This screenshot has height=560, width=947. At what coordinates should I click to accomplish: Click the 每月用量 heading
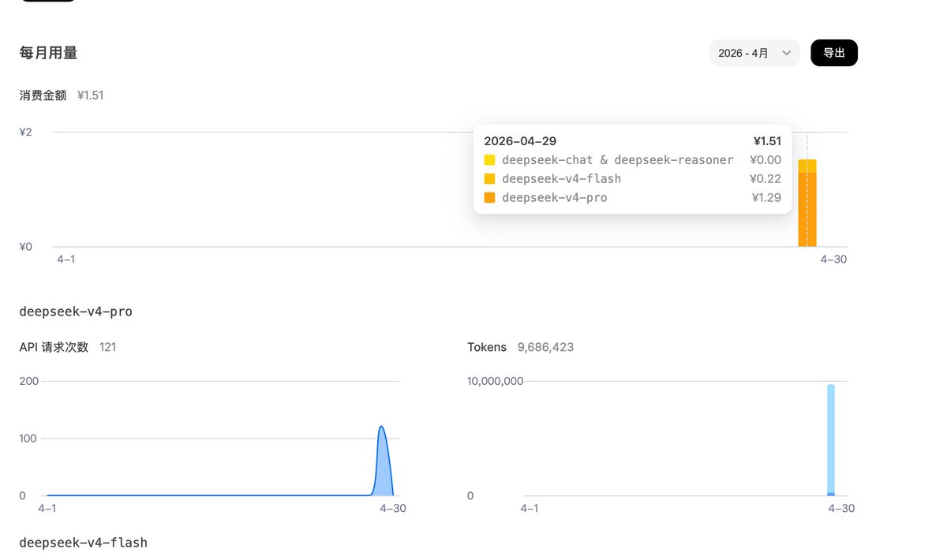click(x=48, y=53)
